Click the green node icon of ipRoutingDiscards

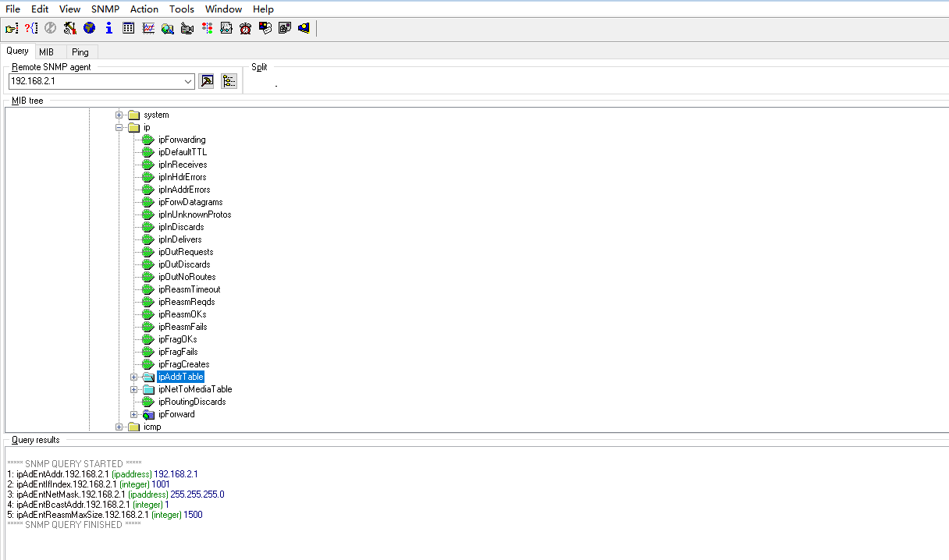(x=148, y=402)
